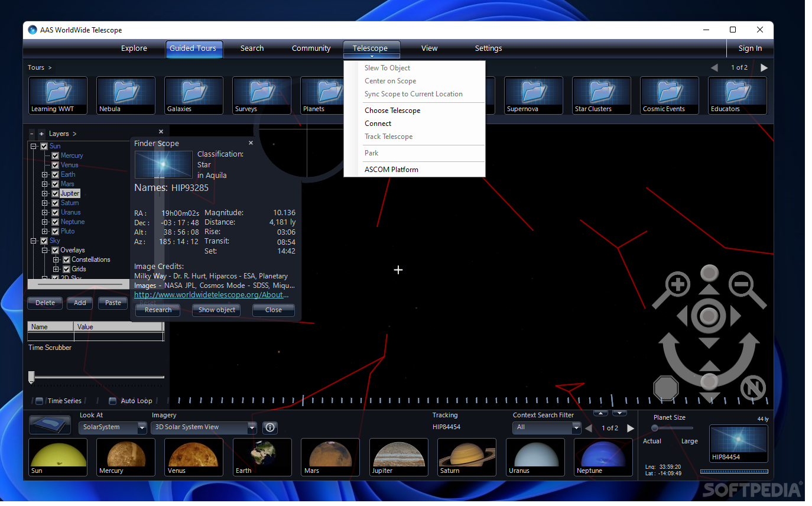
Task: Select the HIP84454 object thumbnail
Action: 739,443
